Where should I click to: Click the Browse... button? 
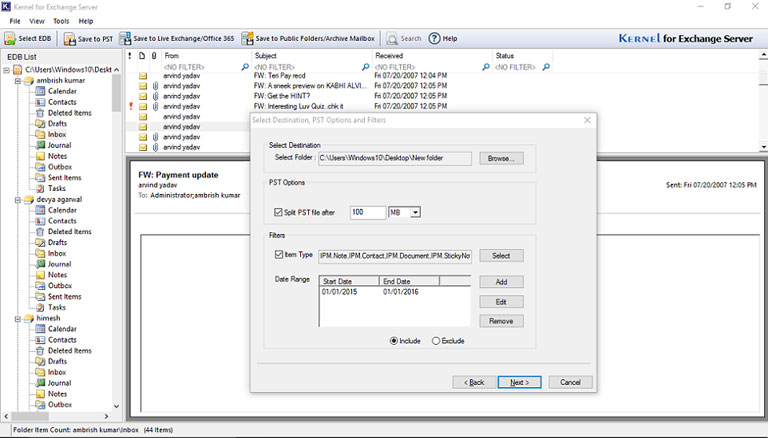pyautogui.click(x=501, y=158)
